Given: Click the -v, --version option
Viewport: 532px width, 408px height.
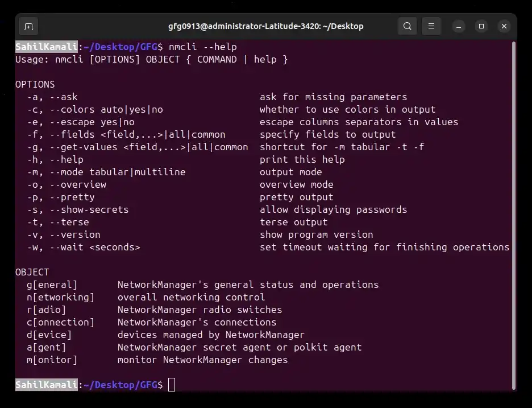Looking at the screenshot, I should pyautogui.click(x=64, y=235).
